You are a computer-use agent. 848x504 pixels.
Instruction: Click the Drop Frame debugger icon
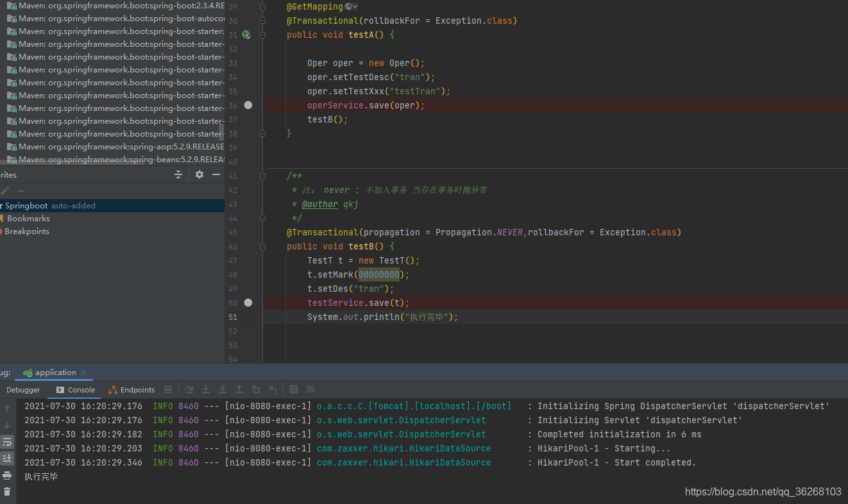click(256, 389)
